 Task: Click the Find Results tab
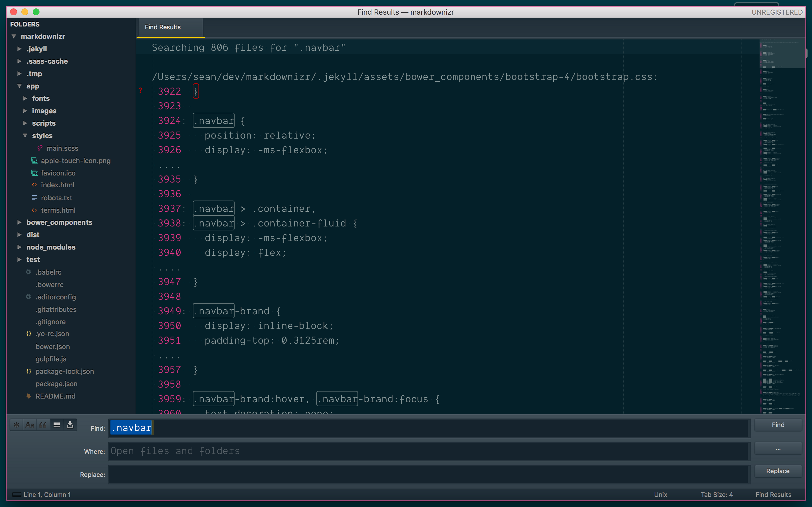(162, 27)
